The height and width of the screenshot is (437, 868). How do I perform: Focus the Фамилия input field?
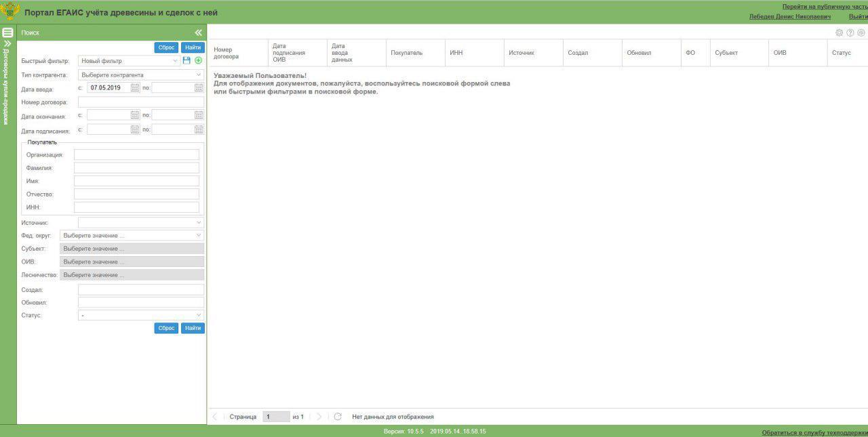point(136,167)
